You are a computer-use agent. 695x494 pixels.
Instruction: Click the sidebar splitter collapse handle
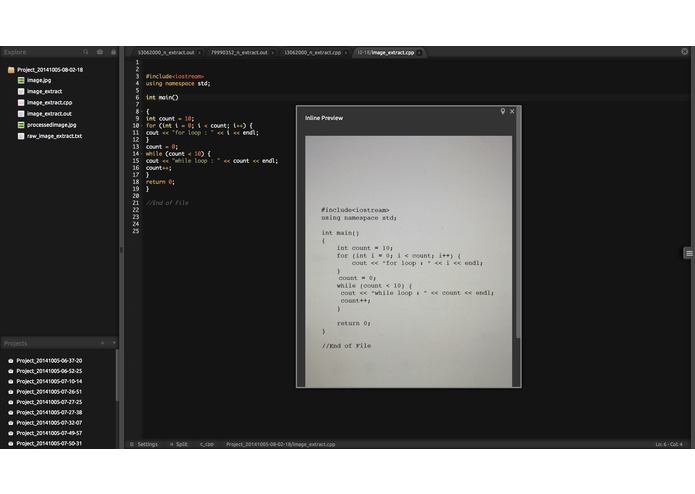(121, 250)
